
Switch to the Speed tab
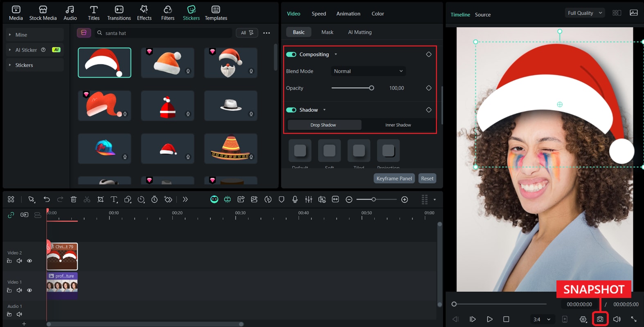pos(319,13)
